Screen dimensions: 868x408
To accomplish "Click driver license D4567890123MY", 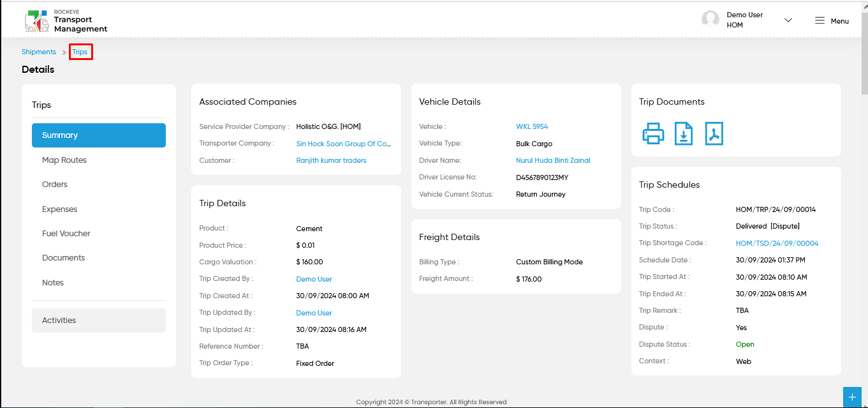I will 542,178.
